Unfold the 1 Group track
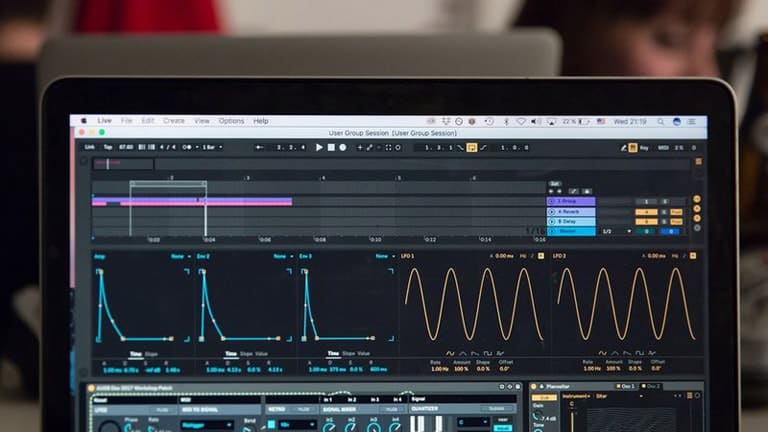Viewport: 768px width, 432px height. [552, 201]
